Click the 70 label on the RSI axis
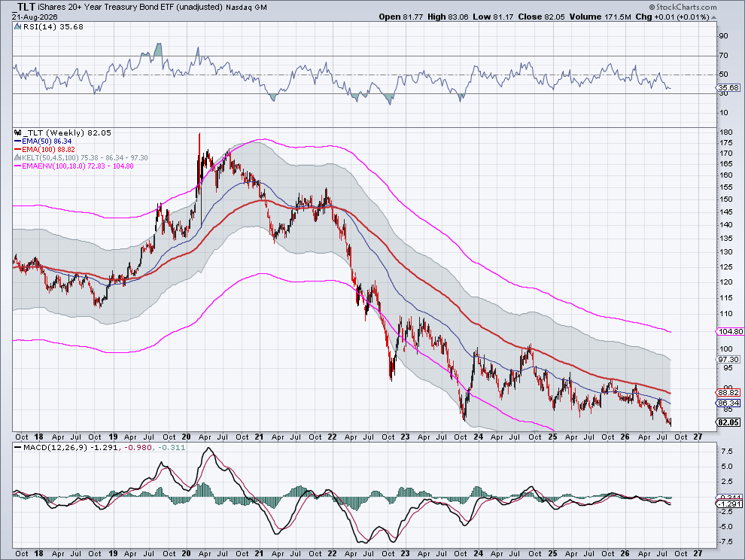The width and height of the screenshot is (745, 560). 724,56
